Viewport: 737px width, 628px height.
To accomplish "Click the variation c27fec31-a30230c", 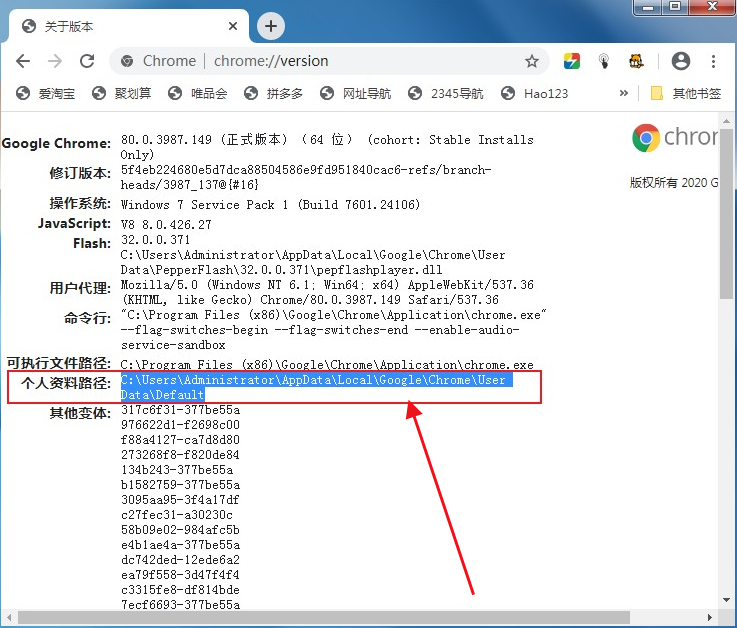I will click(x=177, y=515).
